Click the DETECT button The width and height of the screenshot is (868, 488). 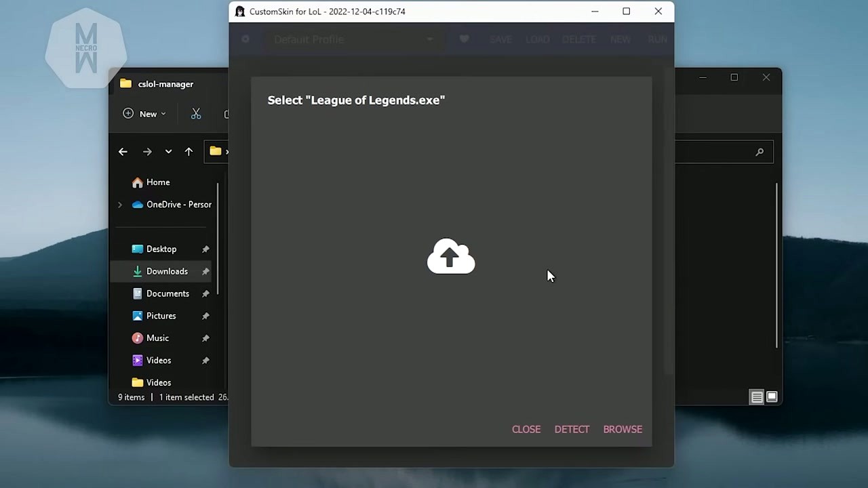point(572,429)
